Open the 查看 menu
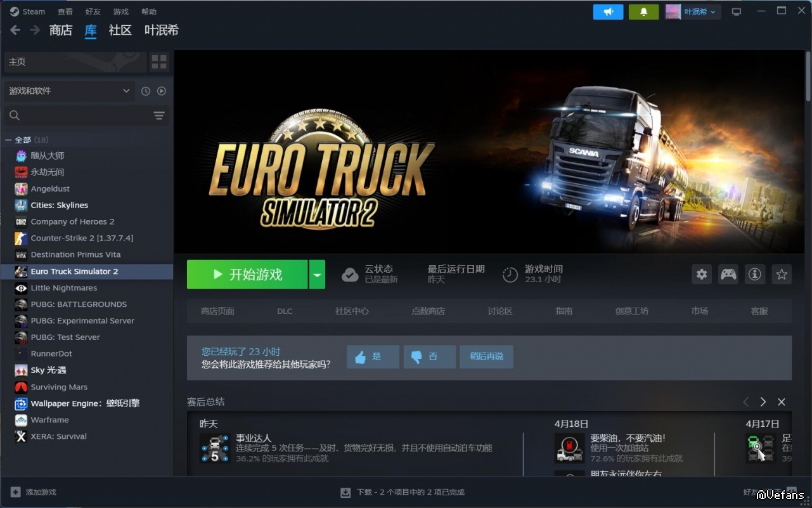The image size is (812, 508). 65,11
